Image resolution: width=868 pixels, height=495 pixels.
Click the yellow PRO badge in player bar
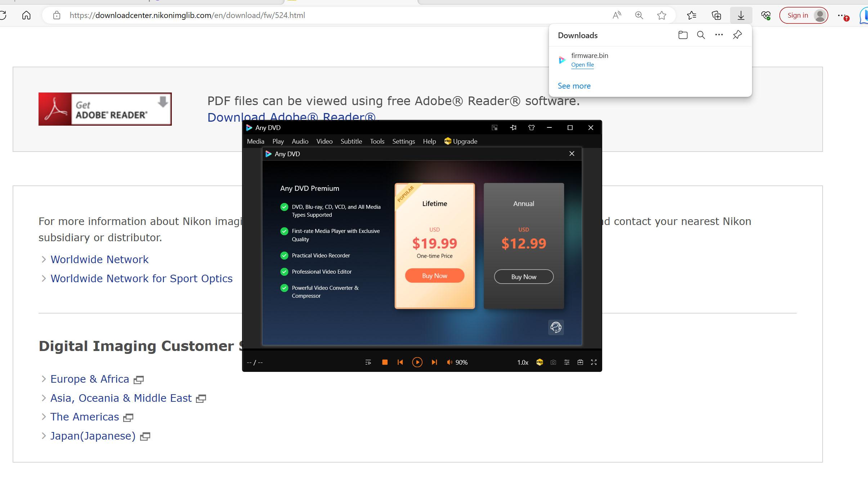coord(540,362)
